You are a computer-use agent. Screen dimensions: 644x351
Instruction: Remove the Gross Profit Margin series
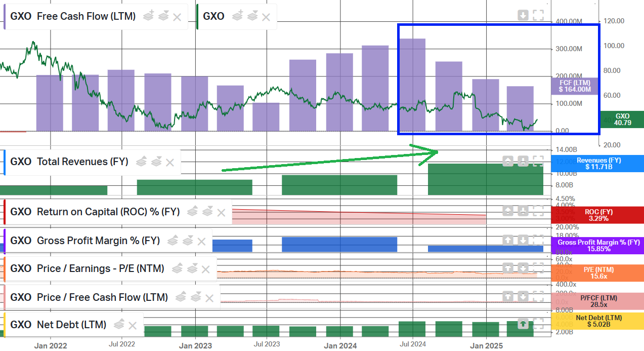202,241
